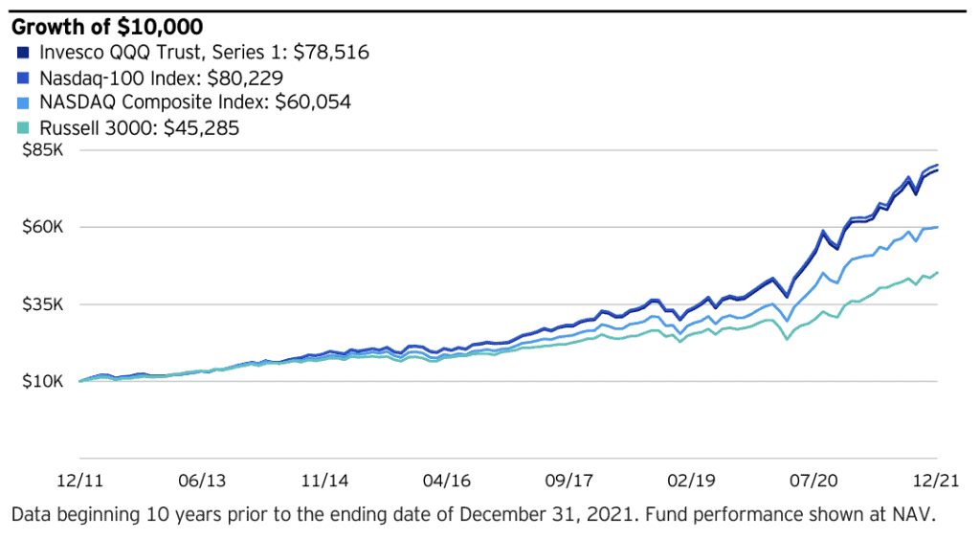Screen dimensions: 980x539
Task: Click the 11/14 x-axis date label
Action: 324,481
